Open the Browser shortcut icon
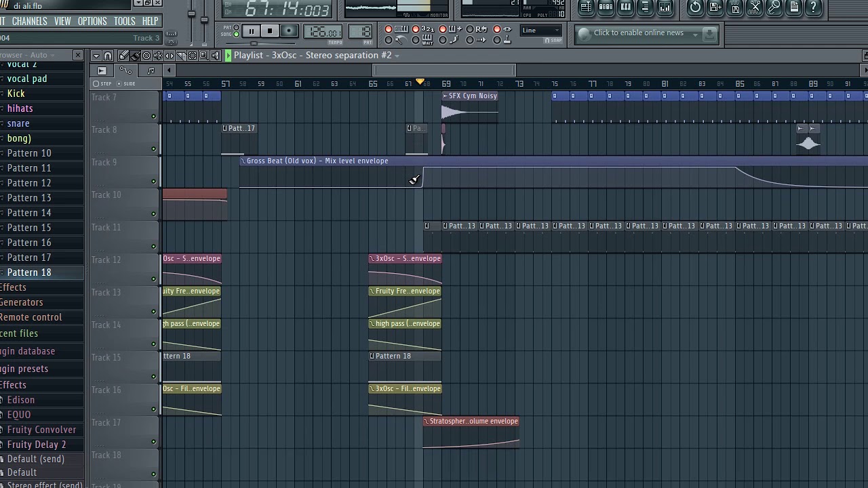The image size is (868, 488). 645,7
